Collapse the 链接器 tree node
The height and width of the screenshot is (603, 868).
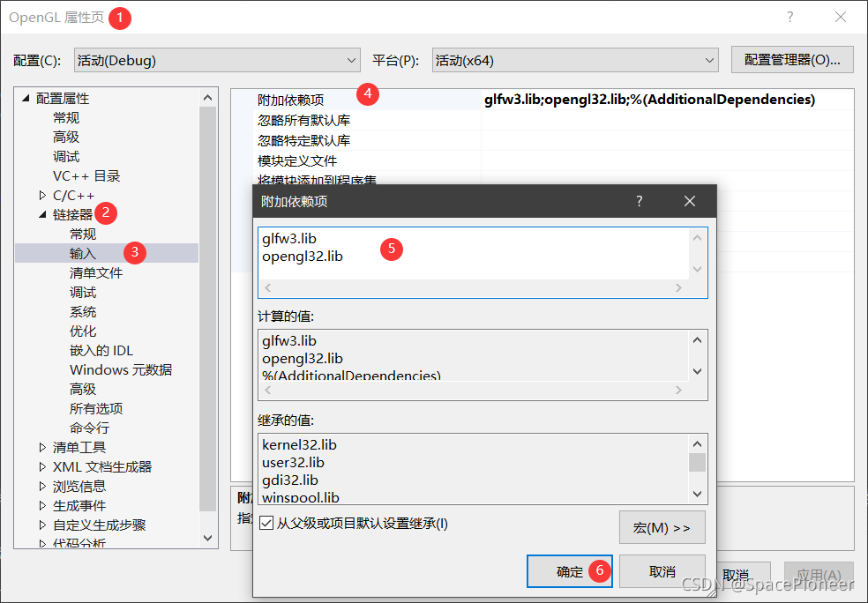[x=42, y=214]
